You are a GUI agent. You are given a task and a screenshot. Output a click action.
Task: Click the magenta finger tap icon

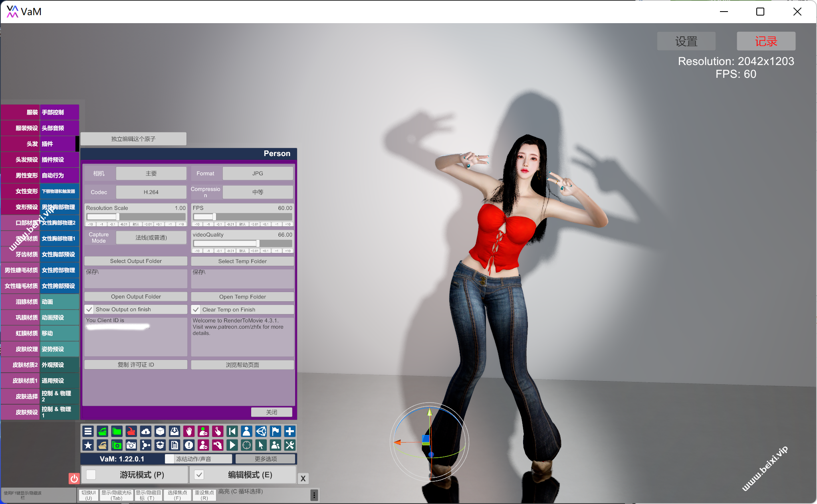pos(218,431)
